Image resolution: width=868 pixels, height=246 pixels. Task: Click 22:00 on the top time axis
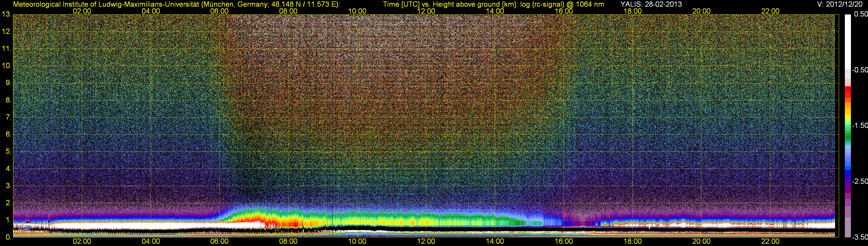[x=770, y=11]
